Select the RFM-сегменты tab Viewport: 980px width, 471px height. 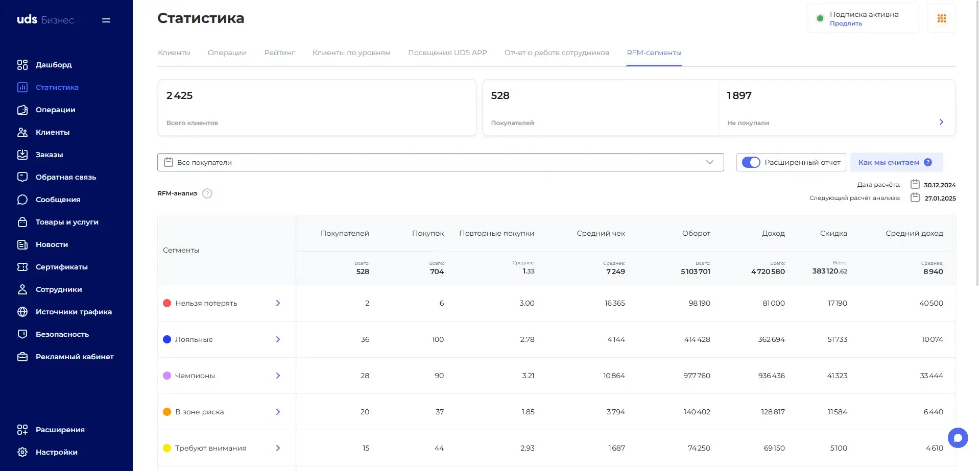pos(654,53)
